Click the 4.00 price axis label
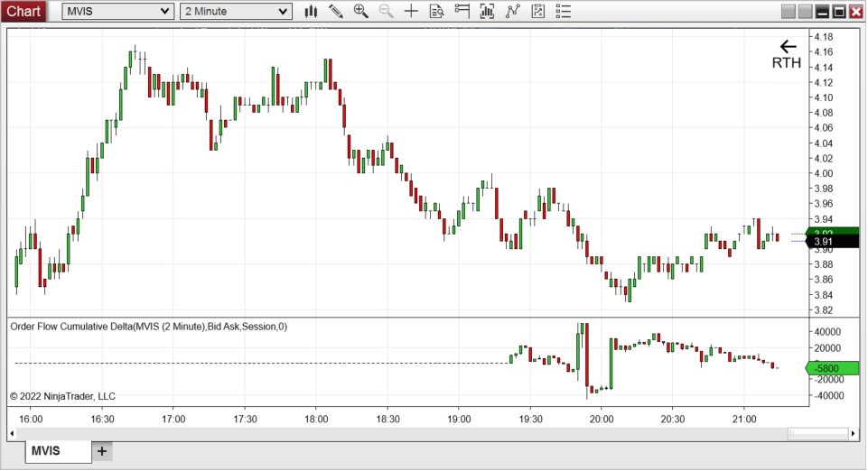This screenshot has height=471, width=868. tap(823, 173)
